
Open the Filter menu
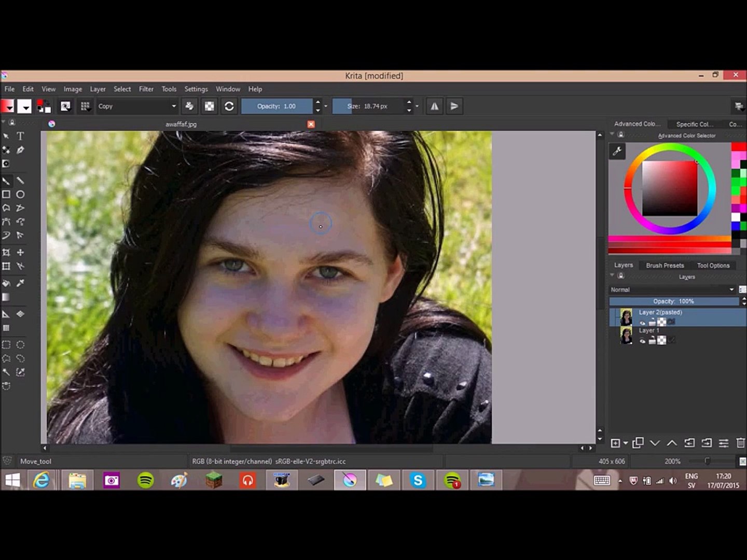[x=146, y=89]
